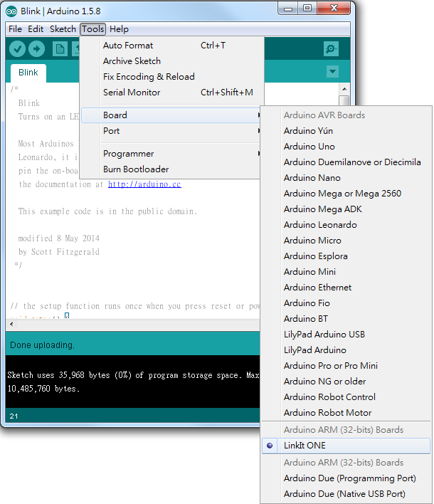Click the horizontal scrollbar left arrow
434x504 pixels.
[x=11, y=324]
